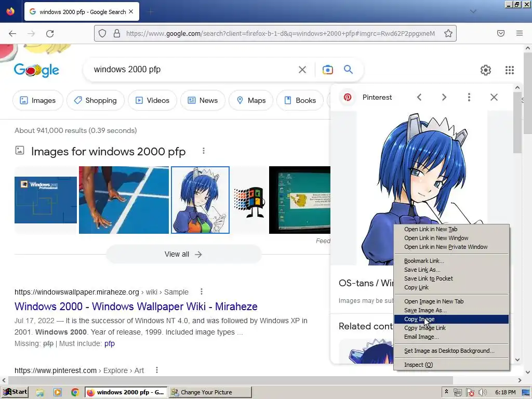Show previous image in preview panel
532x399 pixels.
click(419, 97)
